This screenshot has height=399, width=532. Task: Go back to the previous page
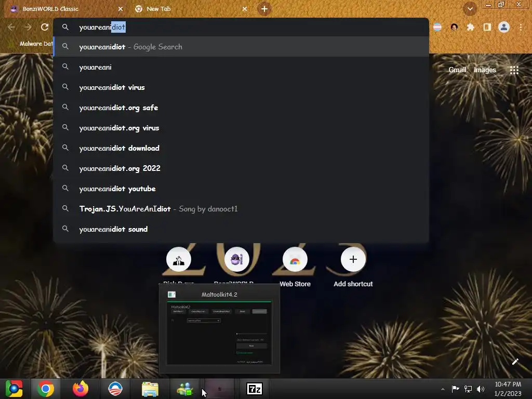[11, 27]
